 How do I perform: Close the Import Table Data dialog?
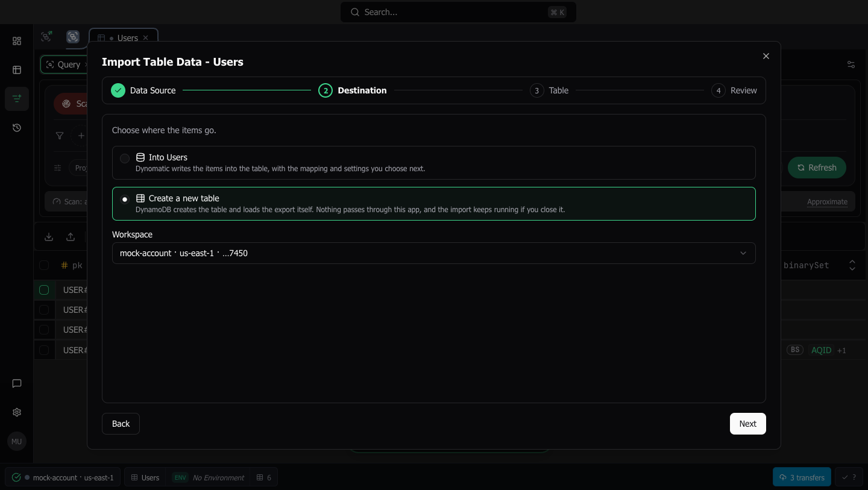(x=766, y=56)
